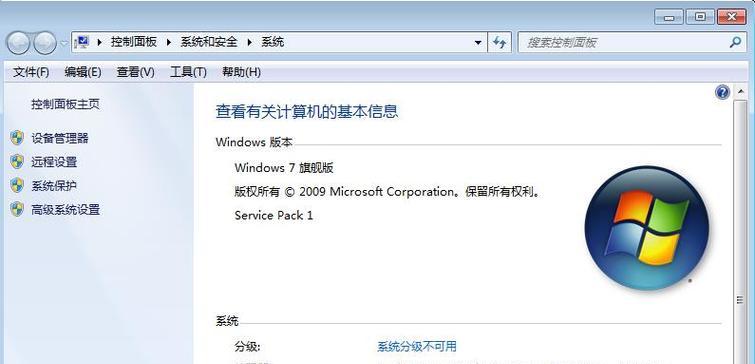Click the shield icon beside 远程设置
This screenshot has height=364, width=755.
point(17,162)
